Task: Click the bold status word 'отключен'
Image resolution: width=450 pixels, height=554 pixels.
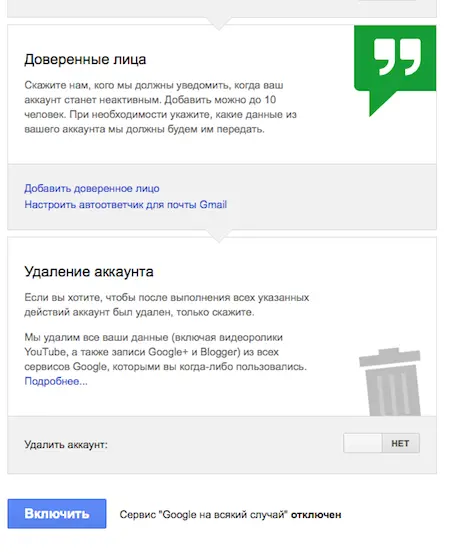Action: pyautogui.click(x=316, y=515)
